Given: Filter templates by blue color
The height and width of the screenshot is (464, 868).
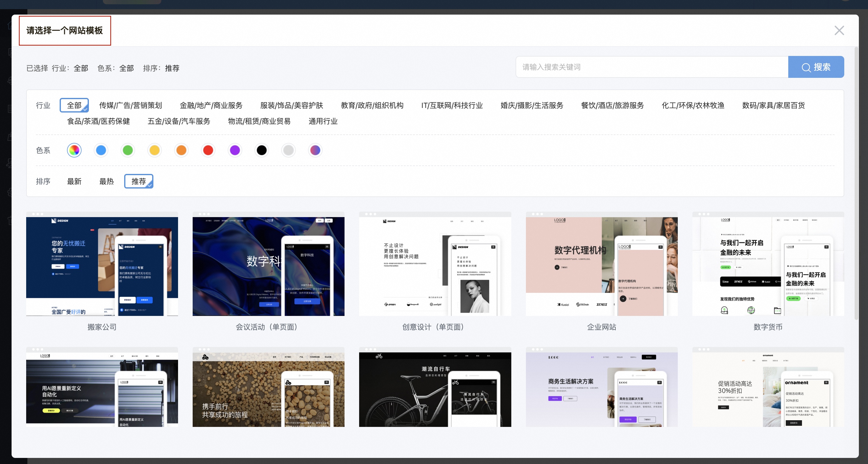Looking at the screenshot, I should tap(101, 150).
